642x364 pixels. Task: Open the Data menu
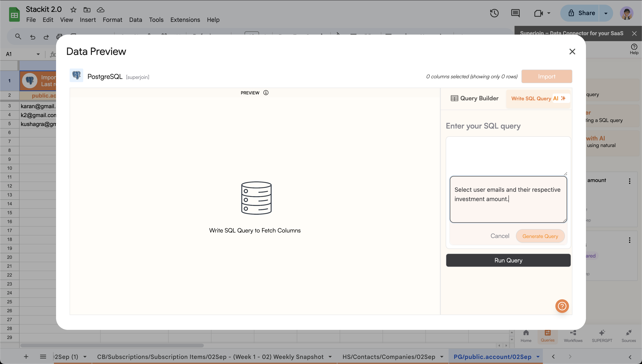click(x=135, y=20)
